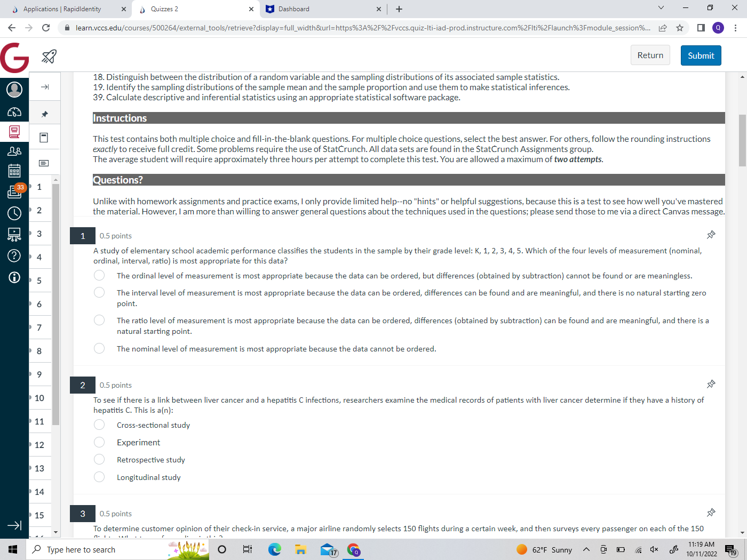
Task: Click the History clock icon
Action: click(14, 213)
